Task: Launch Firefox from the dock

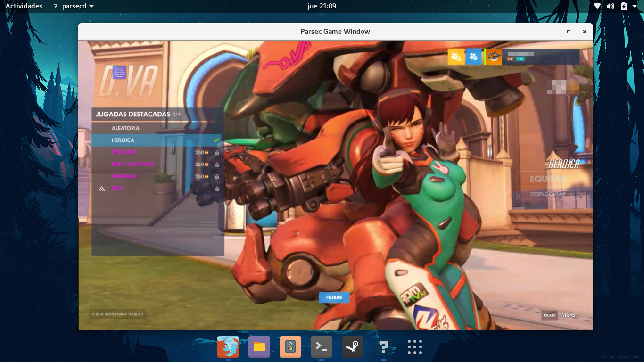Action: click(228, 347)
